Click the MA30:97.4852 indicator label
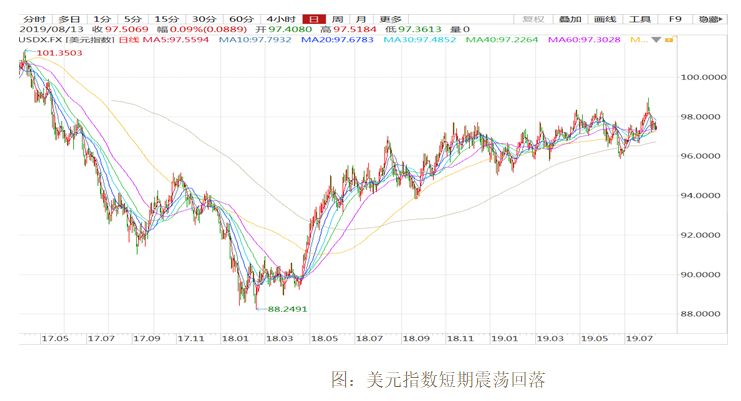This screenshot has width=741, height=401. [x=420, y=40]
